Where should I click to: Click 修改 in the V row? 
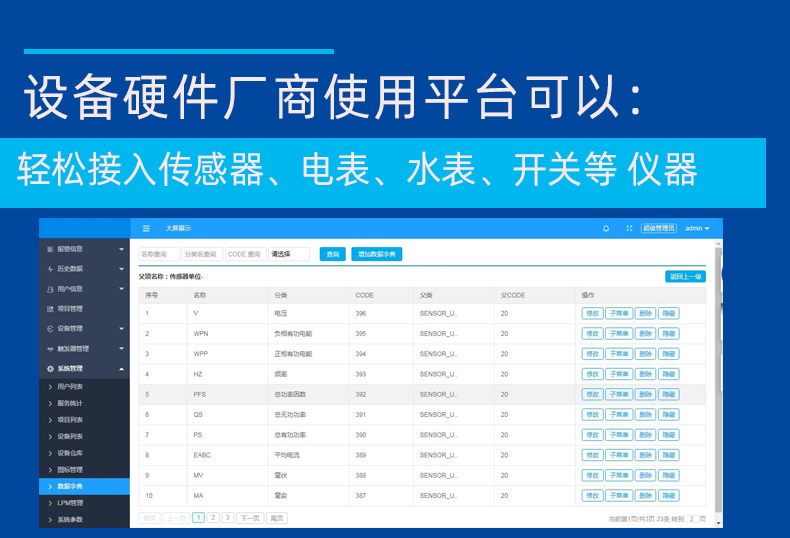pos(592,313)
